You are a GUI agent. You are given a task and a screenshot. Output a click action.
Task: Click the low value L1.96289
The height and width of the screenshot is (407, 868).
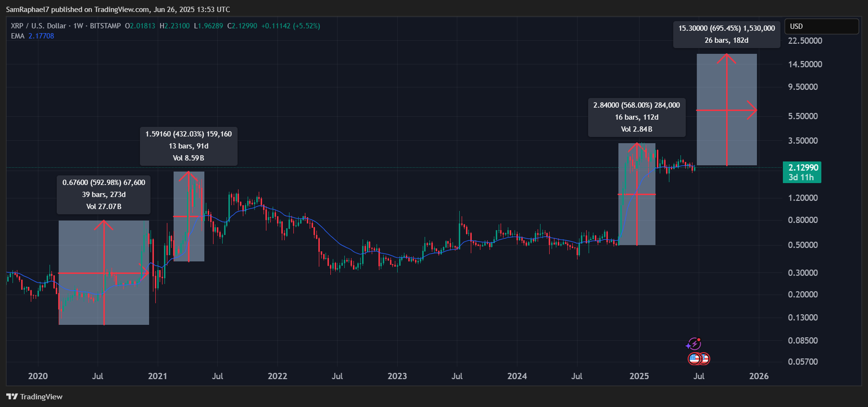coord(208,26)
